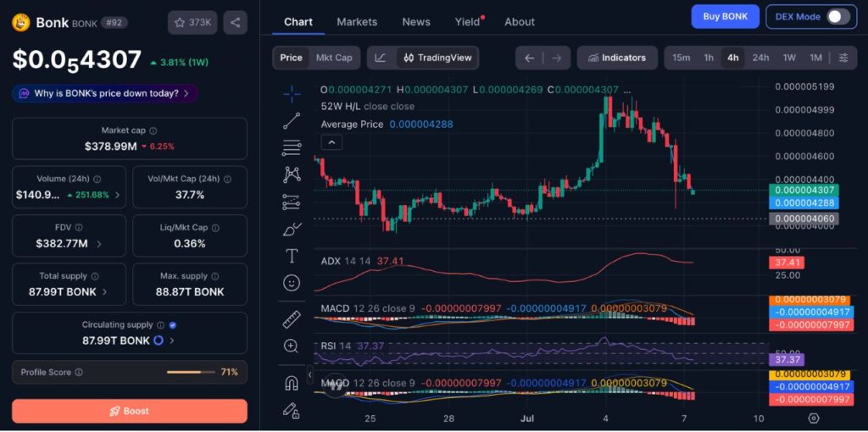Click the 37.41 ADX value tag
Viewport: 868px width, 432px height.
click(787, 263)
